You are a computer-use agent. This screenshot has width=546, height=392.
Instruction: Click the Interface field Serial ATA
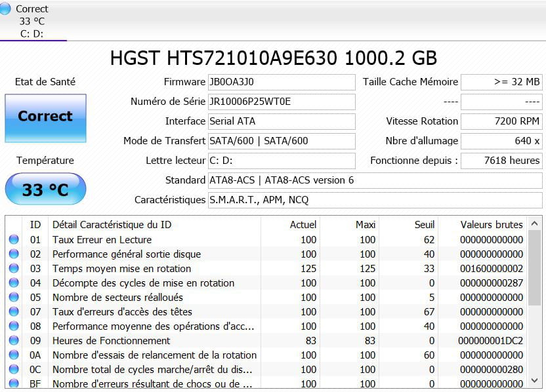click(282, 121)
